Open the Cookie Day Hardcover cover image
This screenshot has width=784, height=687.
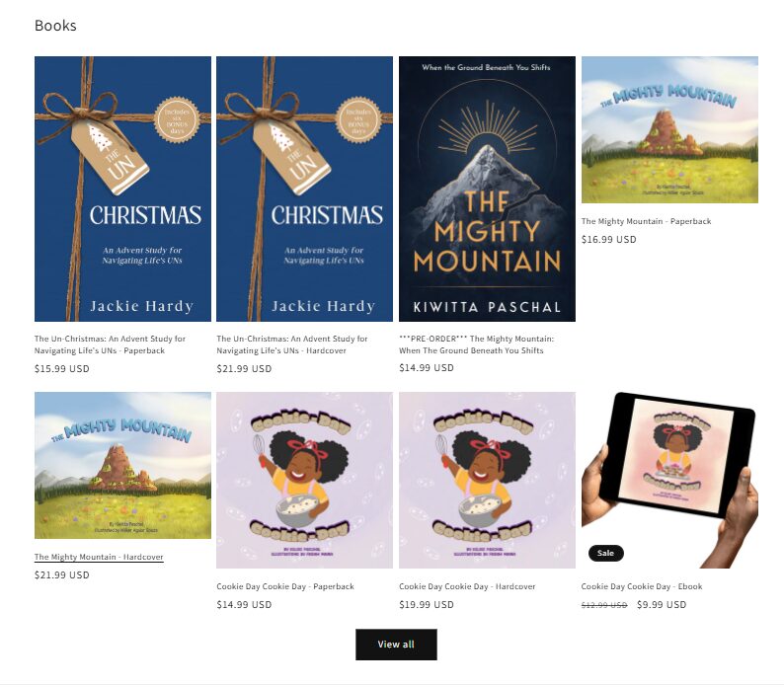tap(487, 480)
